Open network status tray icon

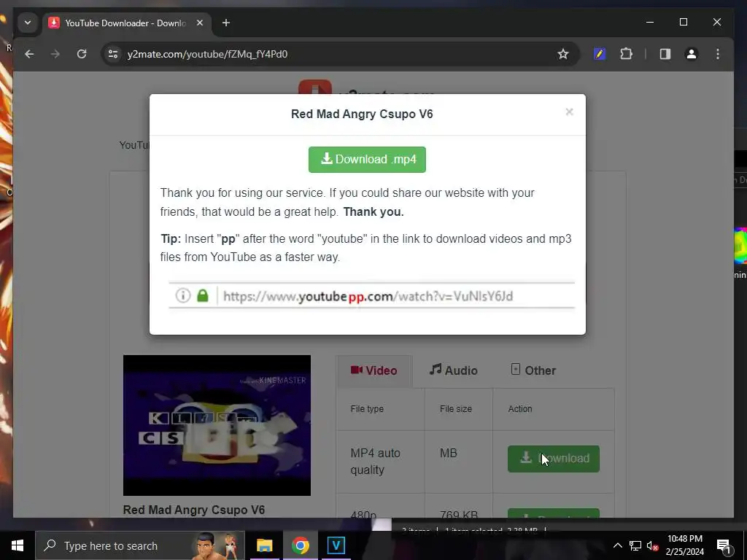635,545
